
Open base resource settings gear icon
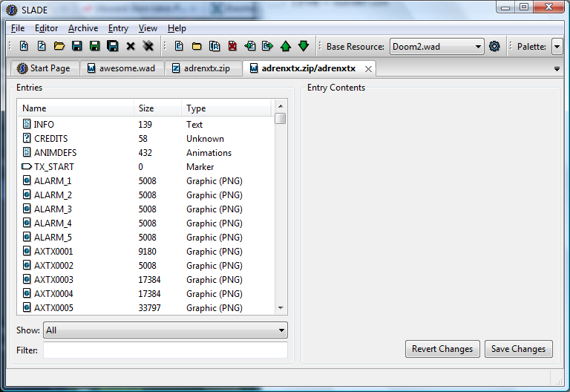(x=494, y=47)
